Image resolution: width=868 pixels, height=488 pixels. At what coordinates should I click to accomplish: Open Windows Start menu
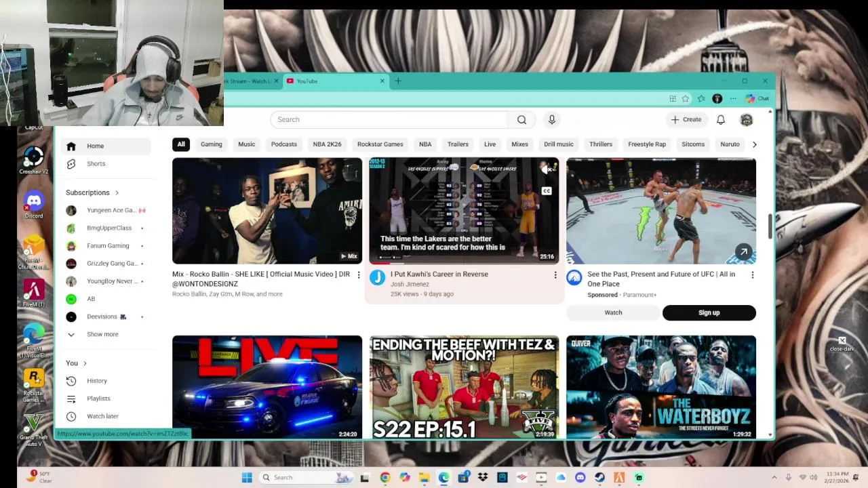click(x=247, y=477)
